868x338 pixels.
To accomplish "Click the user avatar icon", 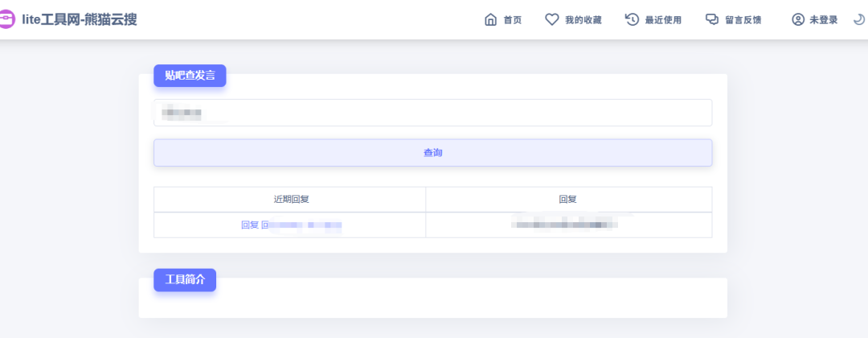I will point(797,20).
